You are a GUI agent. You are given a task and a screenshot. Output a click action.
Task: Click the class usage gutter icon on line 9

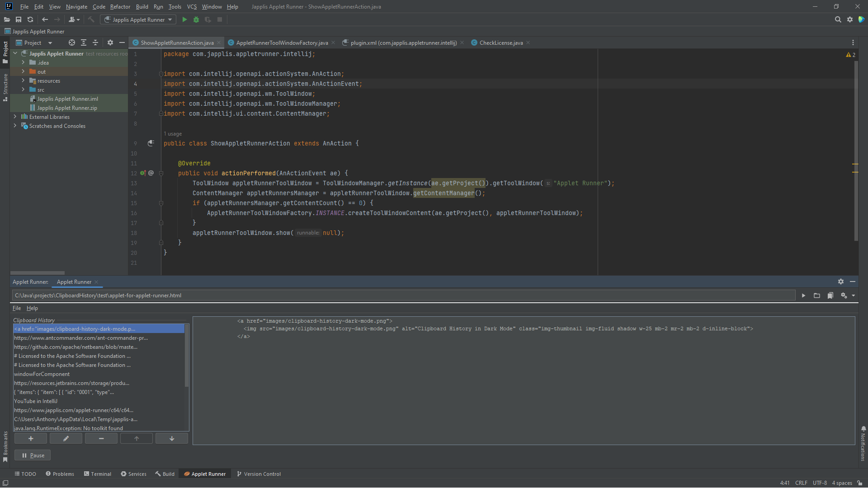(151, 143)
